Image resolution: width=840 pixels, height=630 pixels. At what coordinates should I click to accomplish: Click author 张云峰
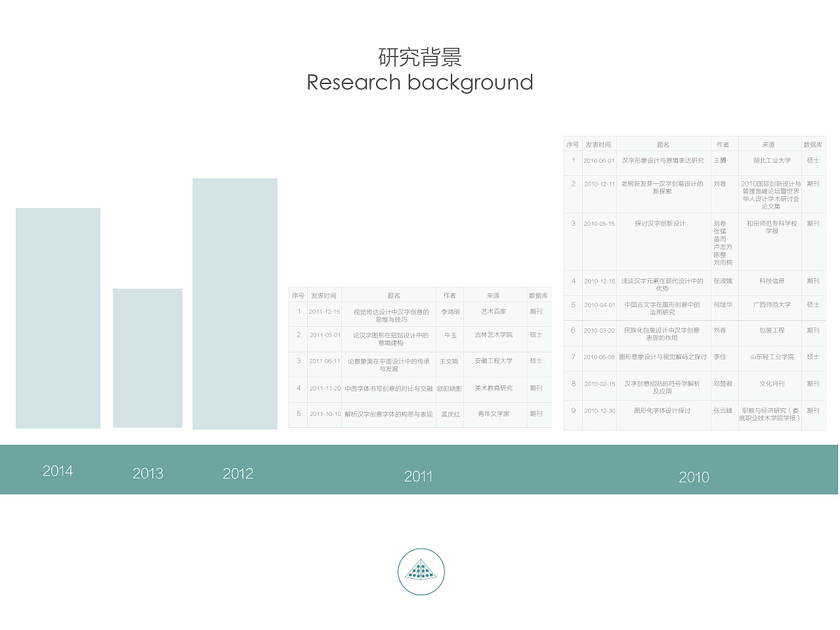[723, 411]
